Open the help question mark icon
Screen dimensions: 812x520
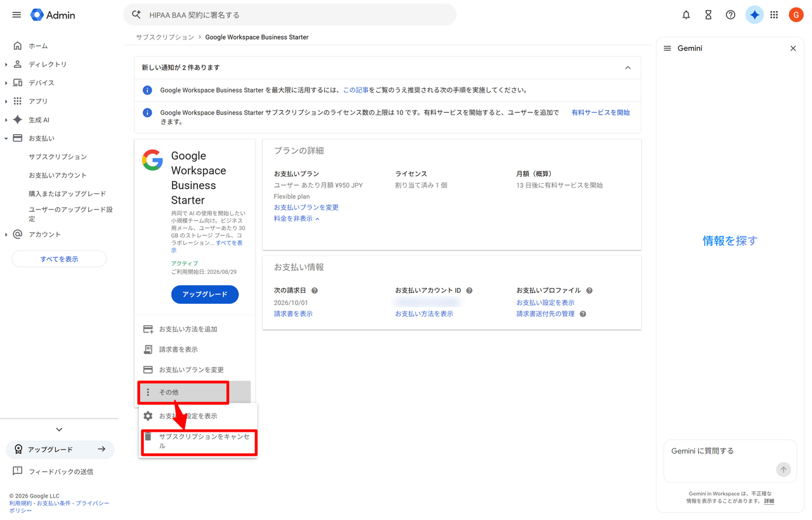[730, 15]
